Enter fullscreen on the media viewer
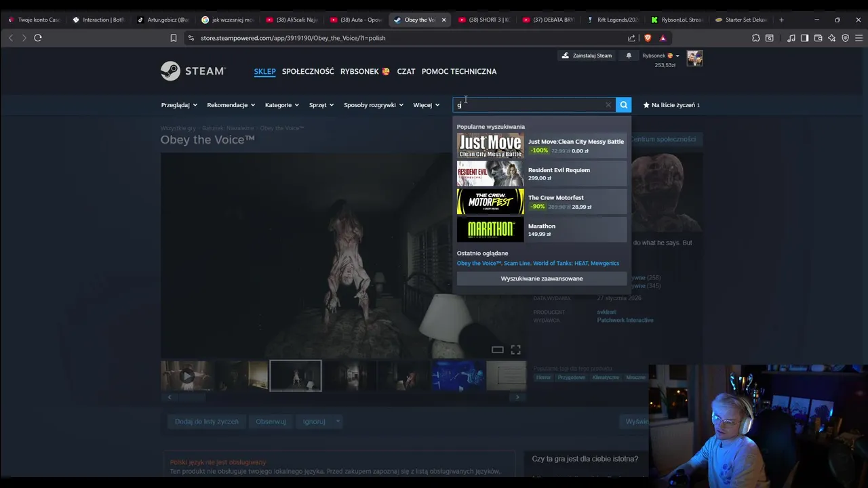 [x=515, y=350]
